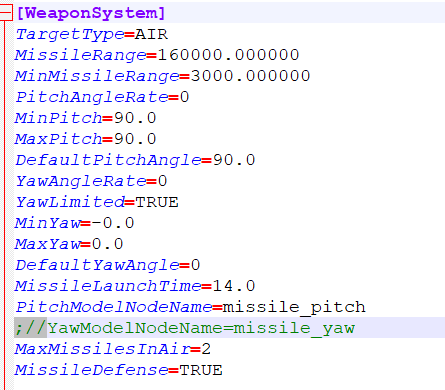Click the ;// comment prefix
Viewport: 445px width, 390px height.
31,328
